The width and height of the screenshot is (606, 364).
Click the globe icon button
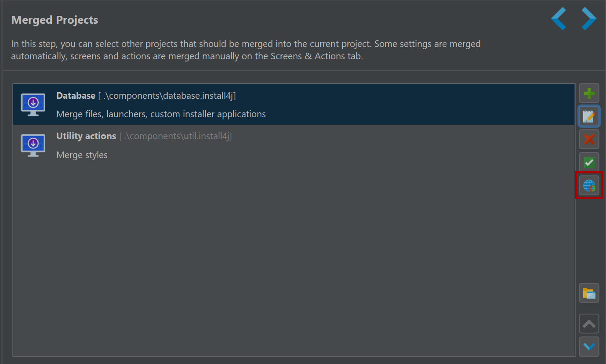tap(589, 185)
